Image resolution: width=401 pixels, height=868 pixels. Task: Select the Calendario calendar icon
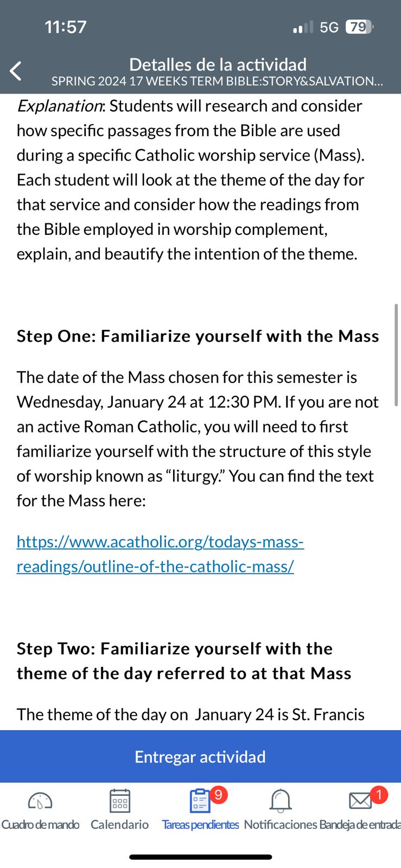click(x=119, y=801)
